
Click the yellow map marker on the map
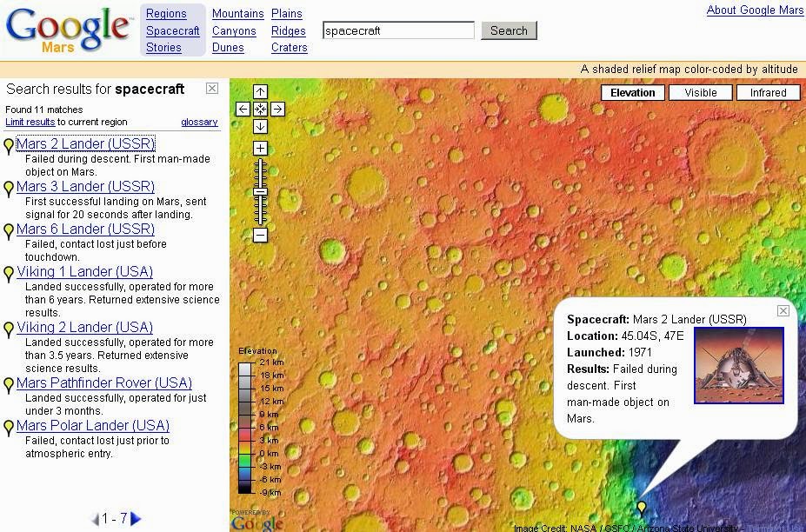pyautogui.click(x=642, y=509)
